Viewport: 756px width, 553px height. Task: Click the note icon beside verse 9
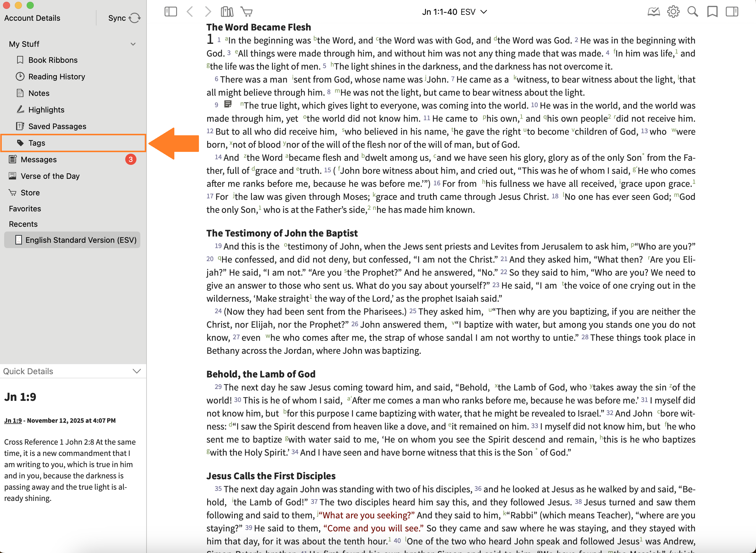pos(228,104)
